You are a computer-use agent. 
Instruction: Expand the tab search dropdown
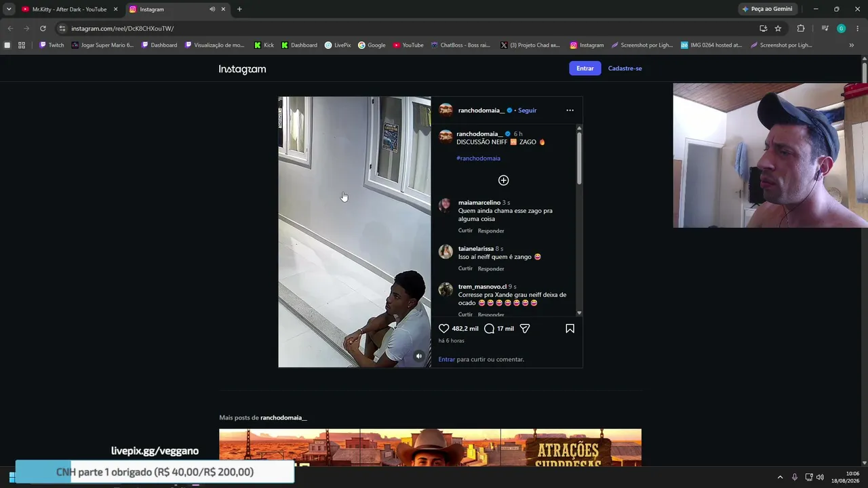tap(9, 9)
